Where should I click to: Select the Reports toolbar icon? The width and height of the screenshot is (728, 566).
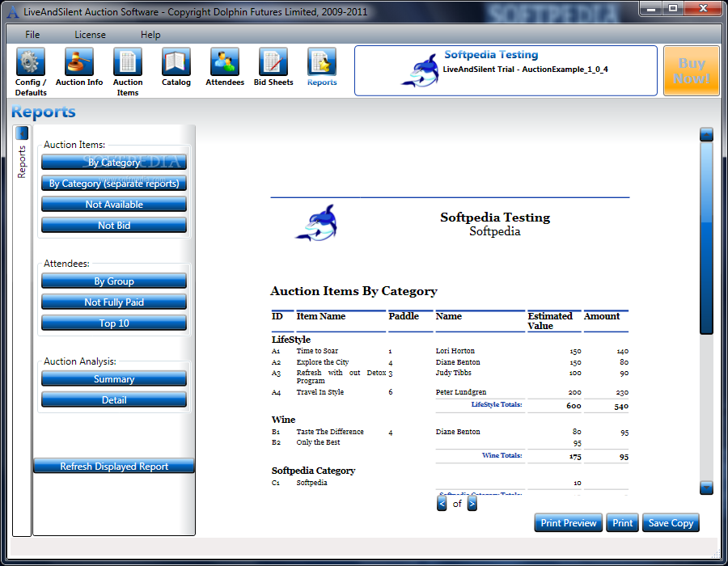[322, 61]
